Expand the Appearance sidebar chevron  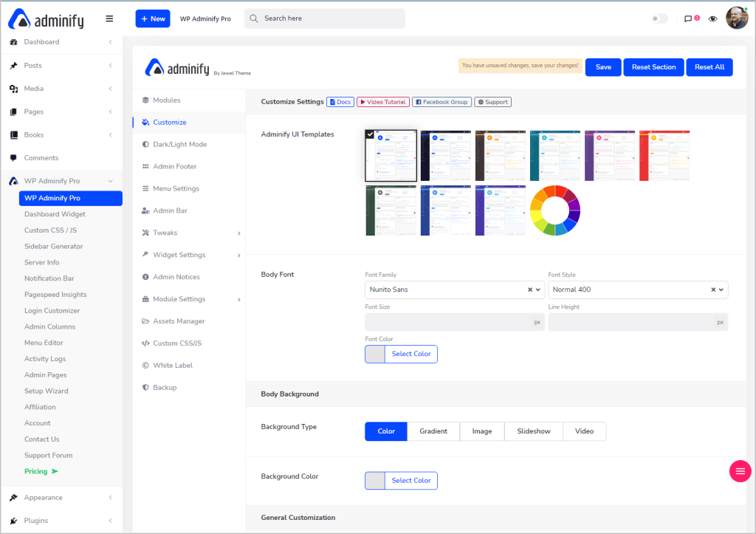coord(111,497)
